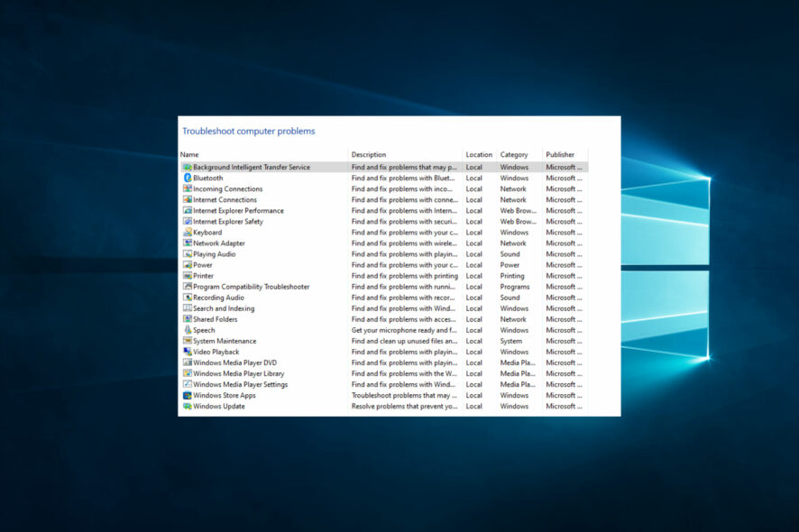This screenshot has width=799, height=532.
Task: Select the Video Playback name
Action: tap(216, 353)
